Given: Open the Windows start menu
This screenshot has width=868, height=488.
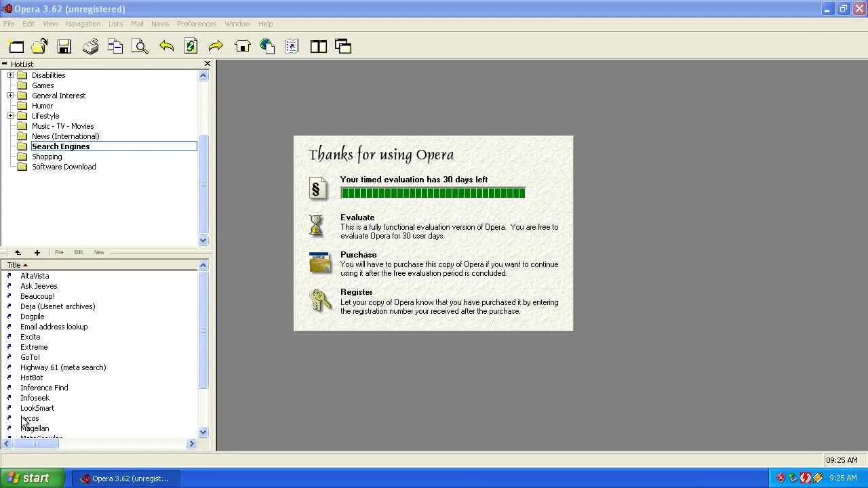Looking at the screenshot, I should 33,478.
